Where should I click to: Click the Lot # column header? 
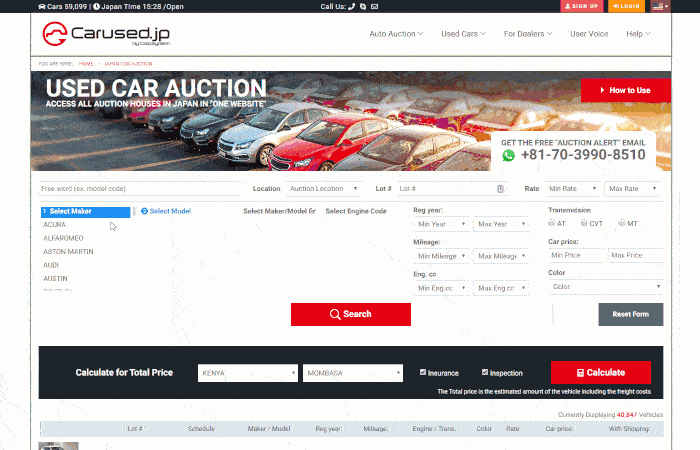click(135, 429)
